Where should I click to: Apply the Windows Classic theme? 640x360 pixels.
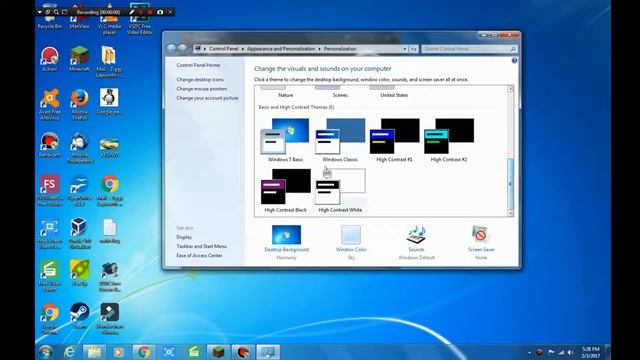[340, 140]
